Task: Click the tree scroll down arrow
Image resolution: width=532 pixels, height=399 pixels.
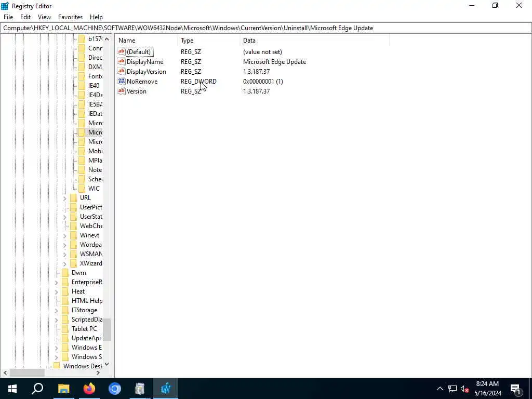Action: [x=107, y=364]
